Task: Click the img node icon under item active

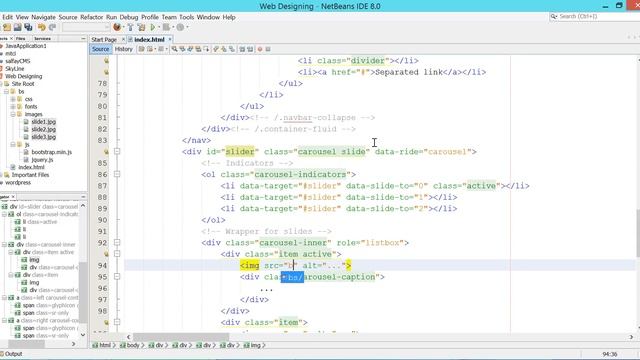Action: (24, 260)
